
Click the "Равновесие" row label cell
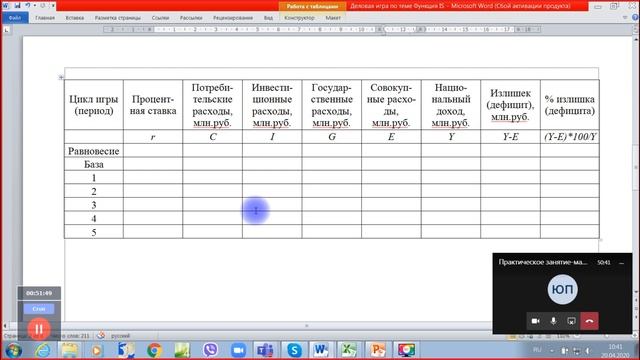pos(94,151)
